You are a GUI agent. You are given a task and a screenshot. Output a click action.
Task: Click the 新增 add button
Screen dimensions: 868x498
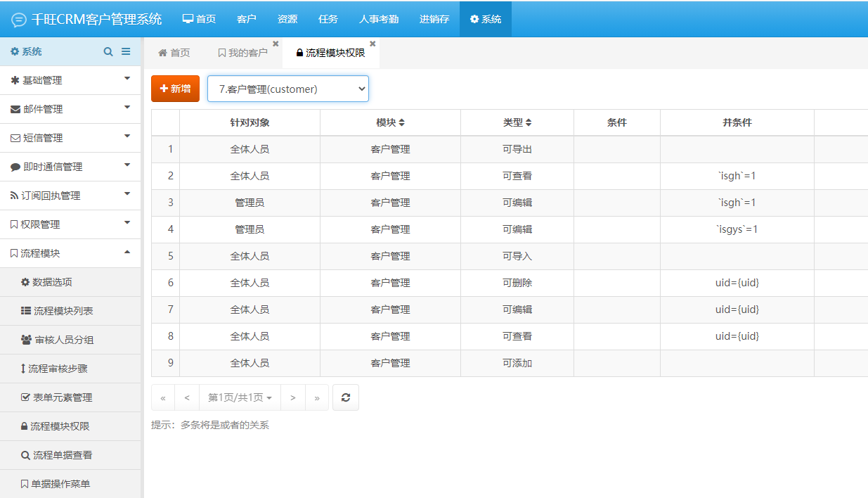(x=175, y=89)
